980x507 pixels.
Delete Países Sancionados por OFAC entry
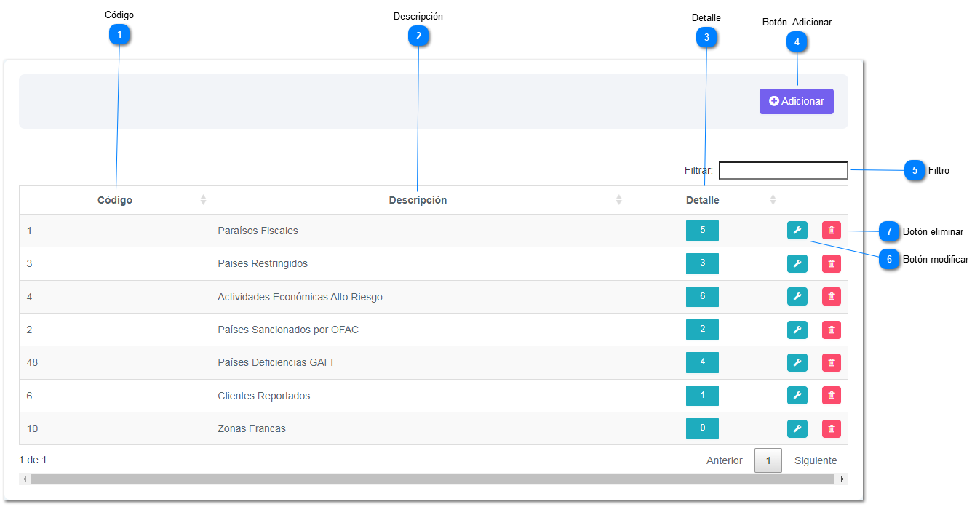(832, 330)
